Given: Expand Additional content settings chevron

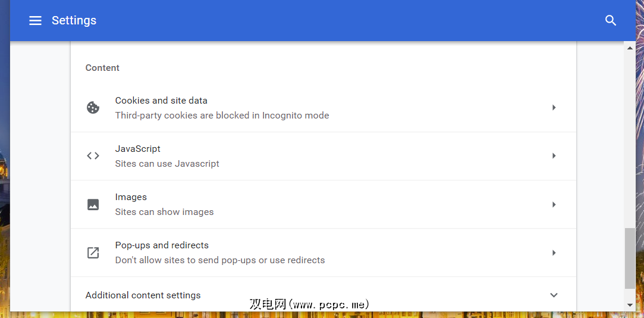Looking at the screenshot, I should (x=554, y=295).
